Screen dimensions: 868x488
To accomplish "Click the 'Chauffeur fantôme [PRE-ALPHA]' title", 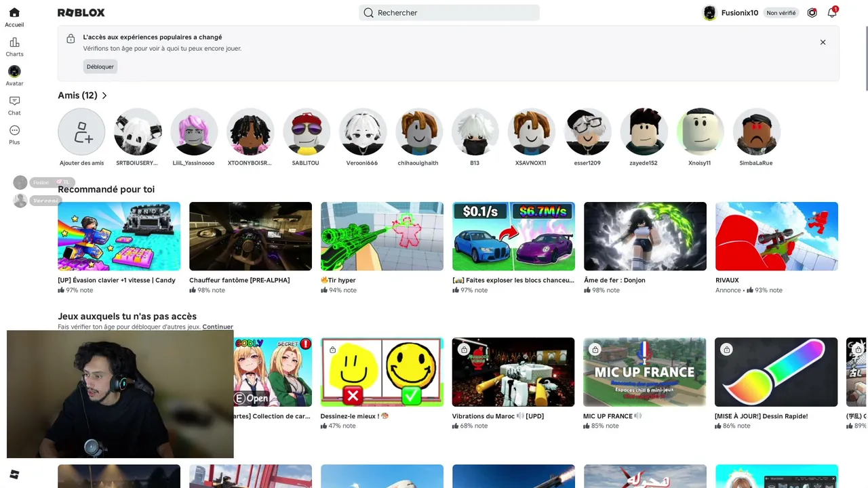I will [239, 280].
